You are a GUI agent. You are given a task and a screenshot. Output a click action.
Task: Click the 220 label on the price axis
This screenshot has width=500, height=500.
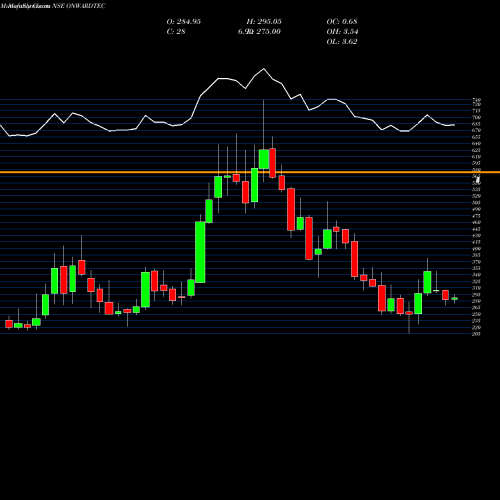click(x=477, y=327)
